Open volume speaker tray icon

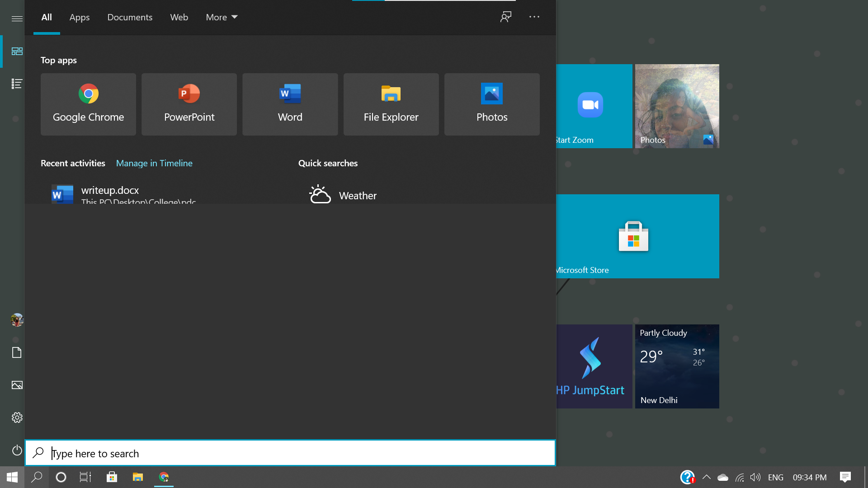tap(755, 477)
